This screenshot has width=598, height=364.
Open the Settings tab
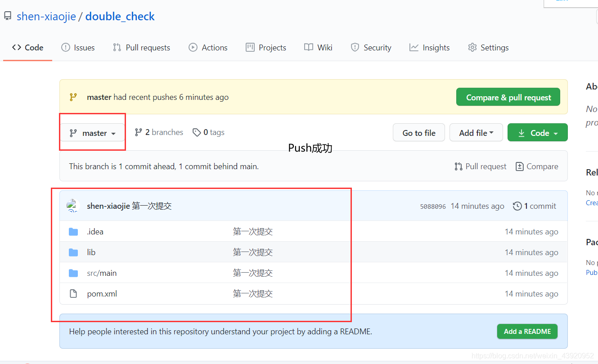click(488, 48)
